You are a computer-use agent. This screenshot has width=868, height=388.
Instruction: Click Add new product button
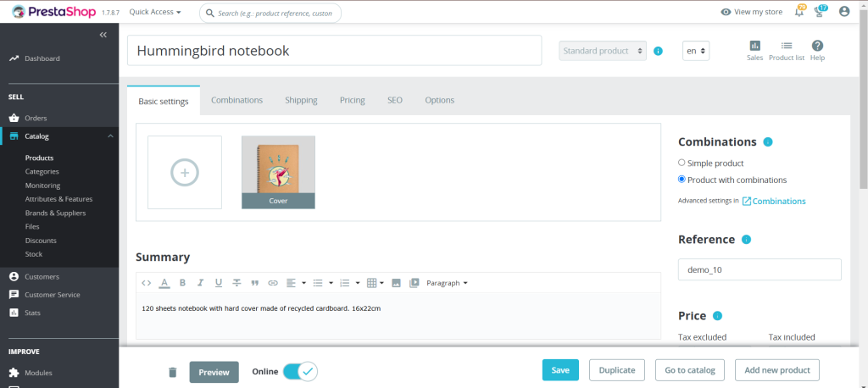pyautogui.click(x=777, y=370)
